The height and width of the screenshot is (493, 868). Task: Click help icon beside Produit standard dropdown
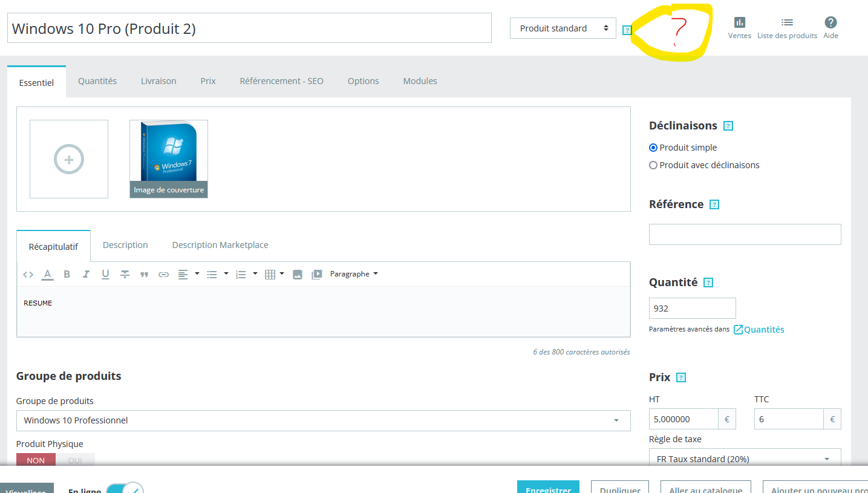(x=627, y=30)
